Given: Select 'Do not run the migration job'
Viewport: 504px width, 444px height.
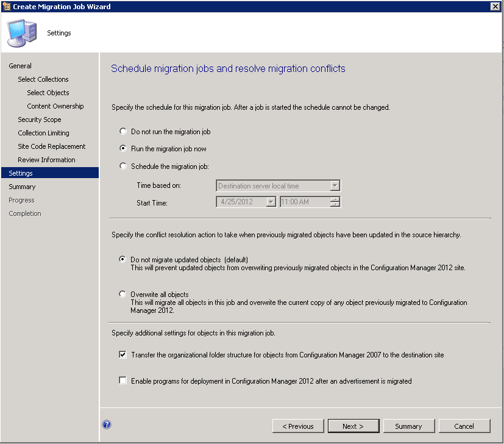Looking at the screenshot, I should click(x=124, y=131).
